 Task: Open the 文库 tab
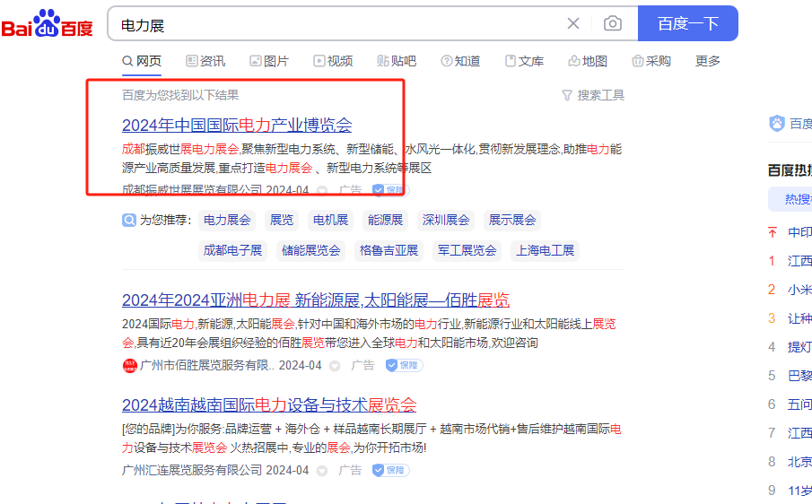[x=524, y=61]
